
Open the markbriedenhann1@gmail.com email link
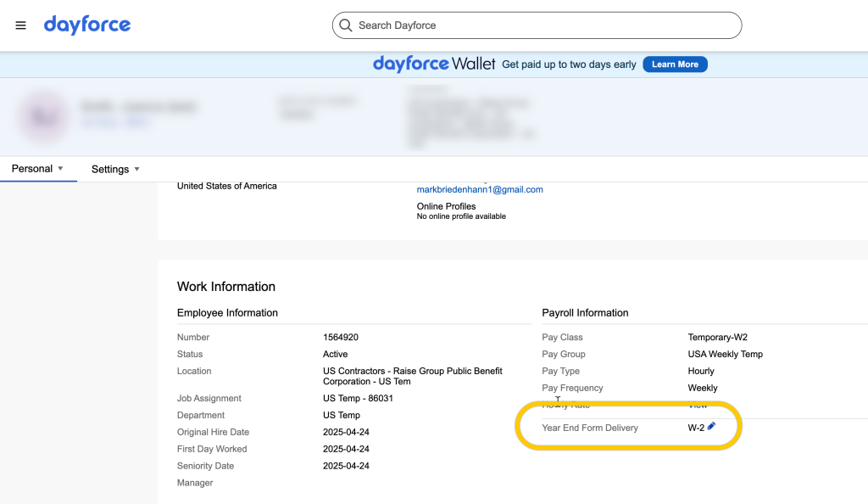pos(480,189)
